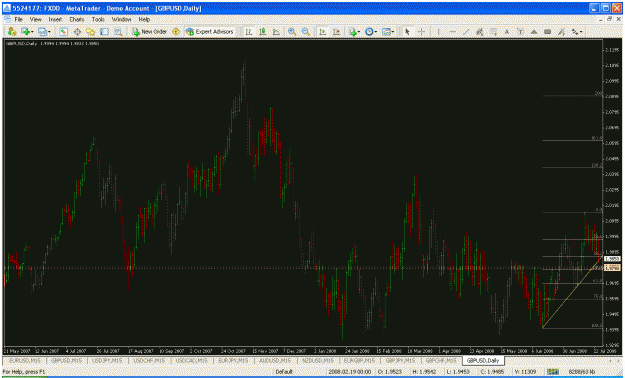Select the Trendline drawing tool

click(466, 32)
